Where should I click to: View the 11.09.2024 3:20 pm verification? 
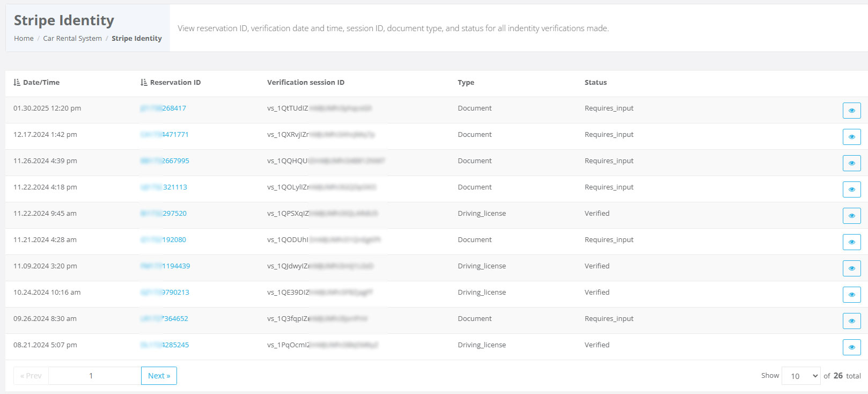click(851, 268)
